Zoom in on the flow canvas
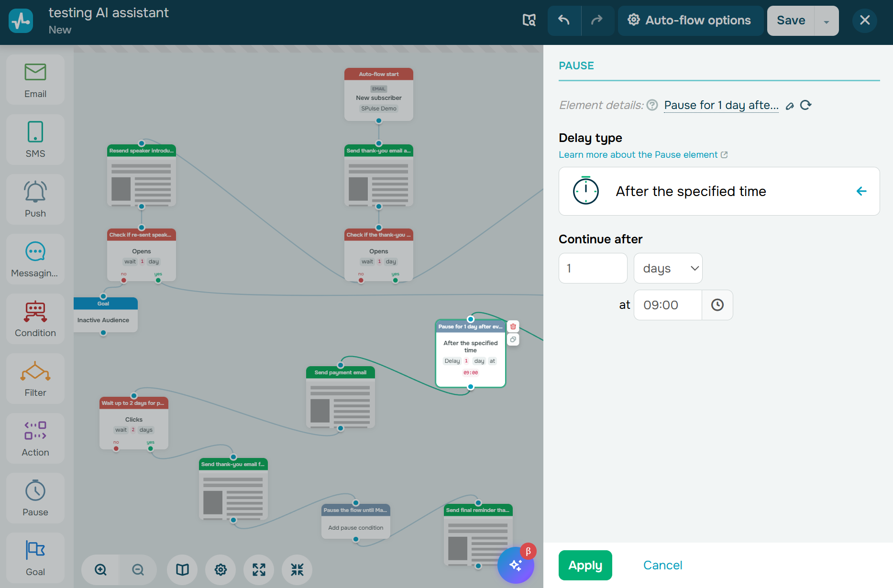Viewport: 893px width, 588px height. [x=100, y=570]
